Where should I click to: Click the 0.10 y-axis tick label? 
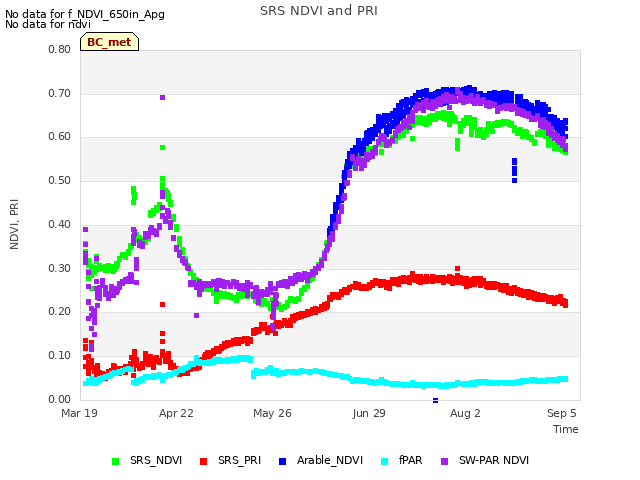coord(60,356)
